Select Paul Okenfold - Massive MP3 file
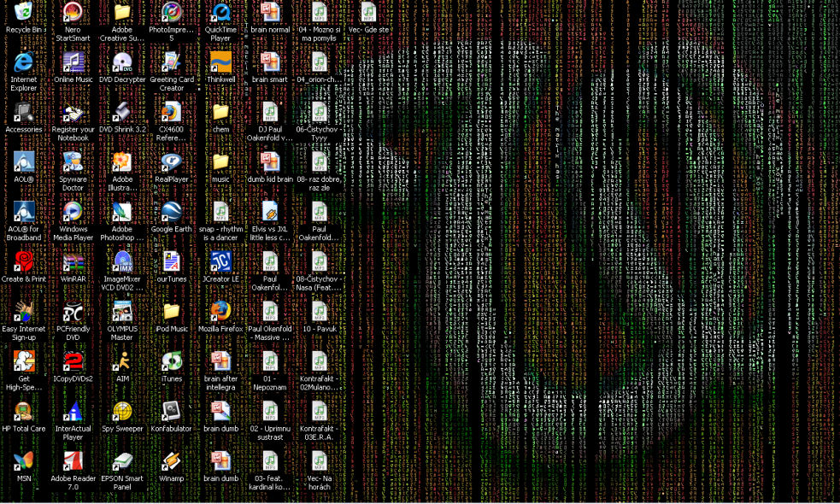 click(x=270, y=311)
